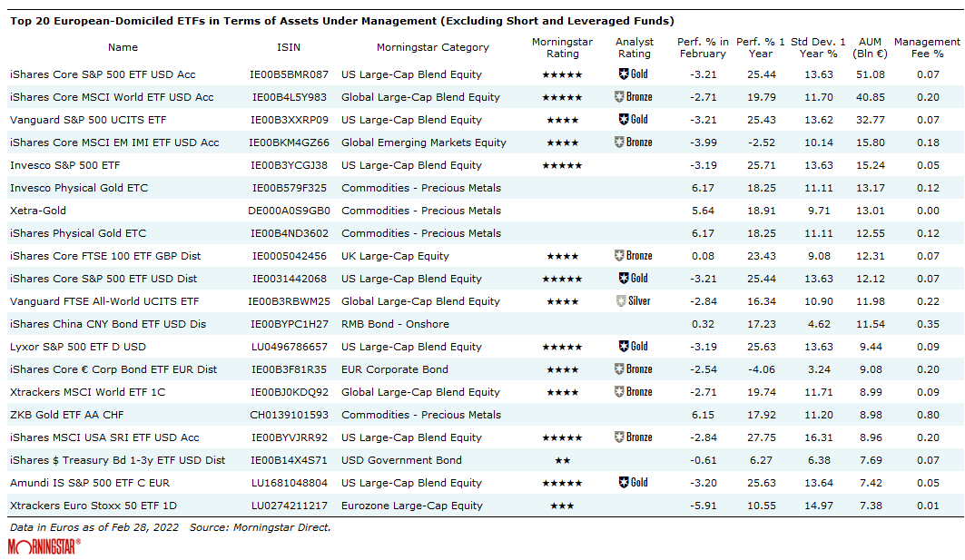The width and height of the screenshot is (965, 560).
Task: Click the Management Fee % column header
Action: [926, 48]
